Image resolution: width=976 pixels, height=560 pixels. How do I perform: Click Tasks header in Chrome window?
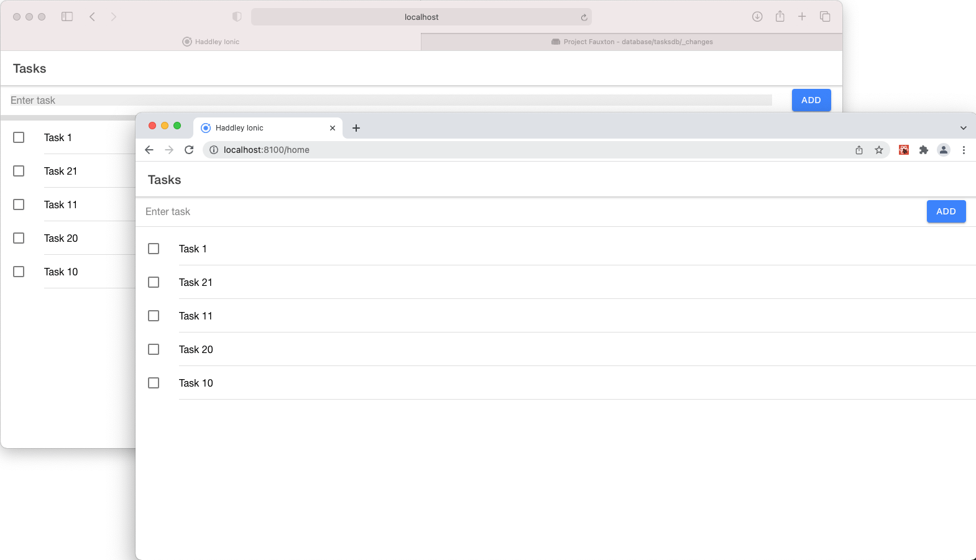coord(165,180)
